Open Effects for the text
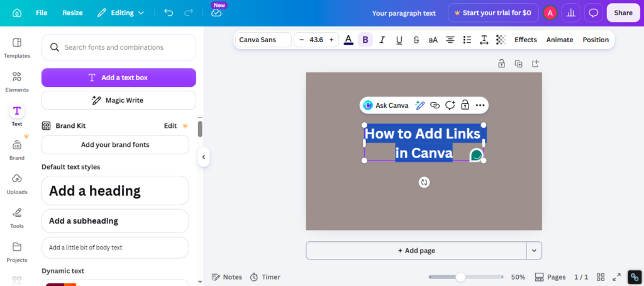The height and width of the screenshot is (286, 644). click(526, 40)
